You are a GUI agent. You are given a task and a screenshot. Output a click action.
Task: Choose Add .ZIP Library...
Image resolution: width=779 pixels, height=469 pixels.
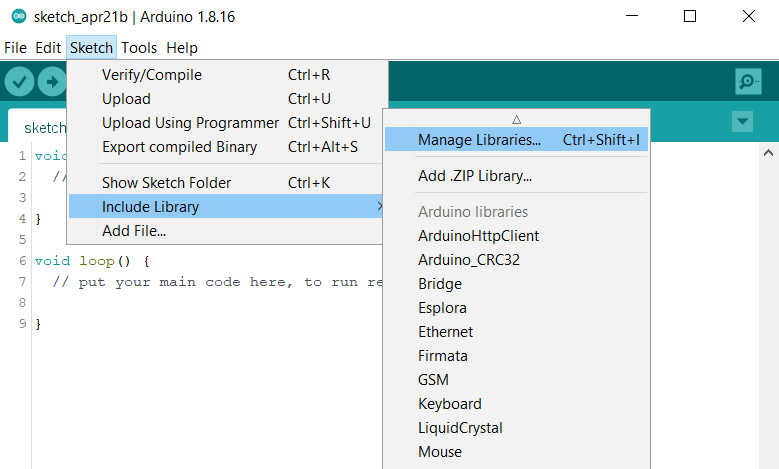516,176
